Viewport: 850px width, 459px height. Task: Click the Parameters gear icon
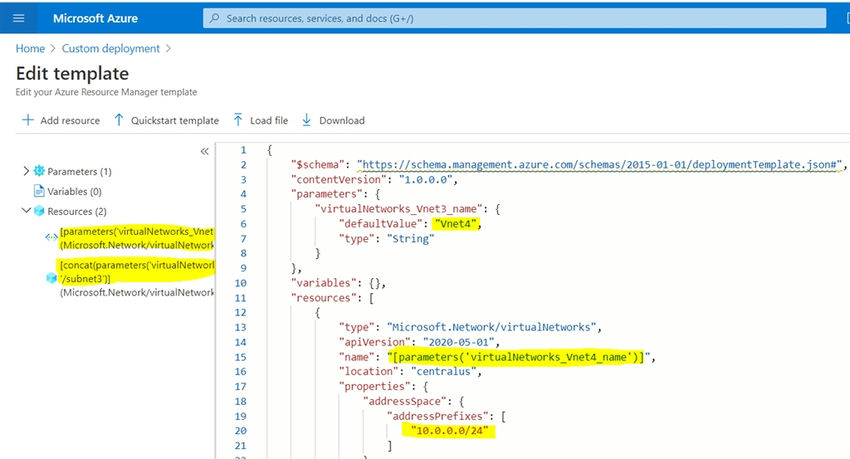[39, 171]
